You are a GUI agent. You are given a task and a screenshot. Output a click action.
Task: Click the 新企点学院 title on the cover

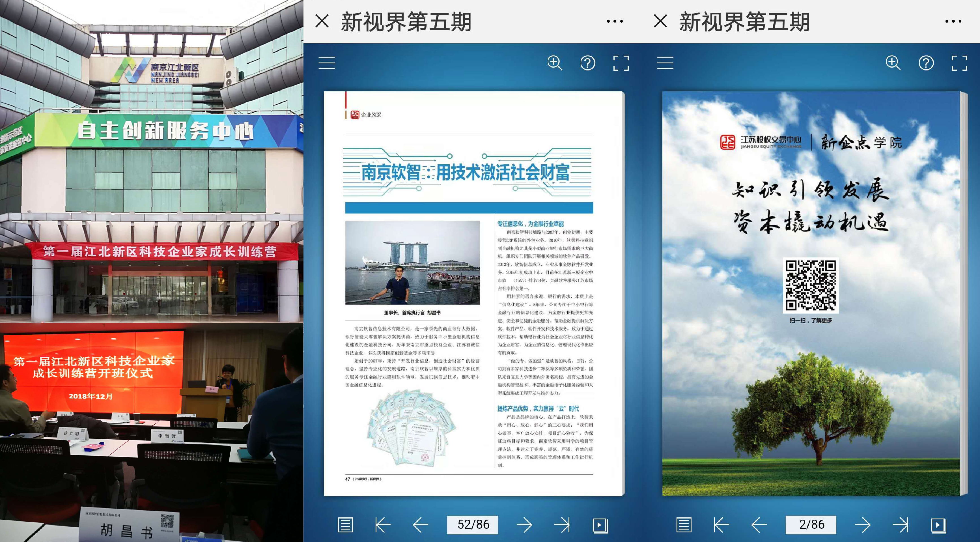click(x=861, y=142)
